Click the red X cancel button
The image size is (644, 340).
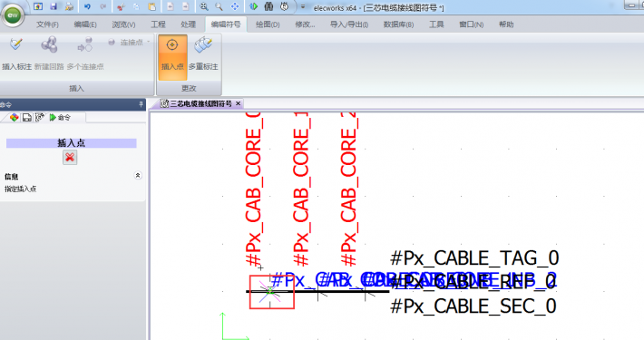[70, 157]
